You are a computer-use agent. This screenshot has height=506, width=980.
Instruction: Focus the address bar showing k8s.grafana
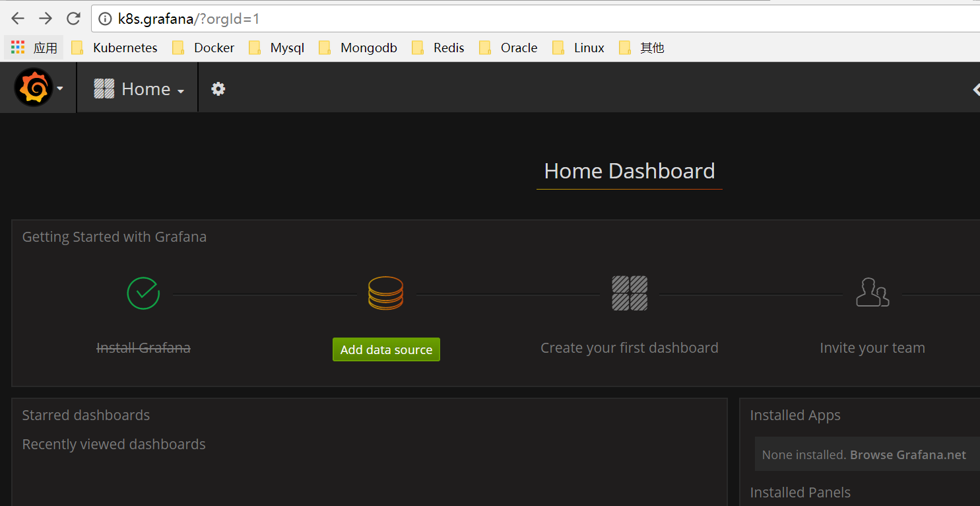[x=537, y=19]
